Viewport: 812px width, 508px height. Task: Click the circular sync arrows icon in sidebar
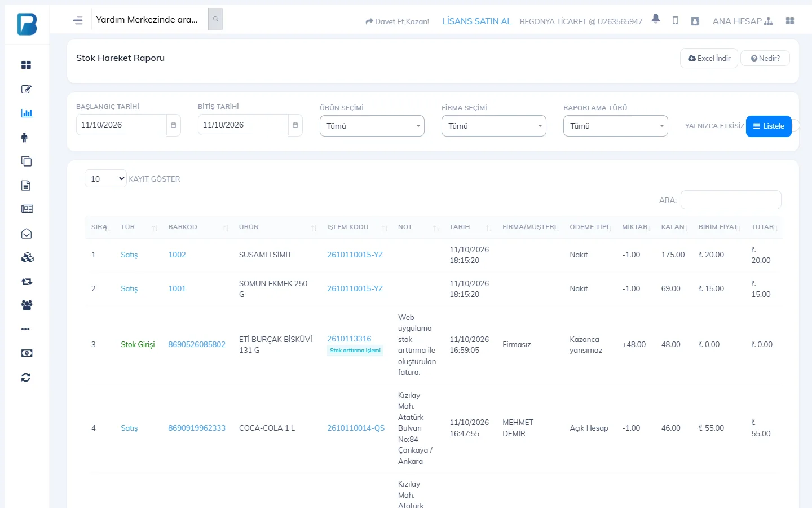26,378
